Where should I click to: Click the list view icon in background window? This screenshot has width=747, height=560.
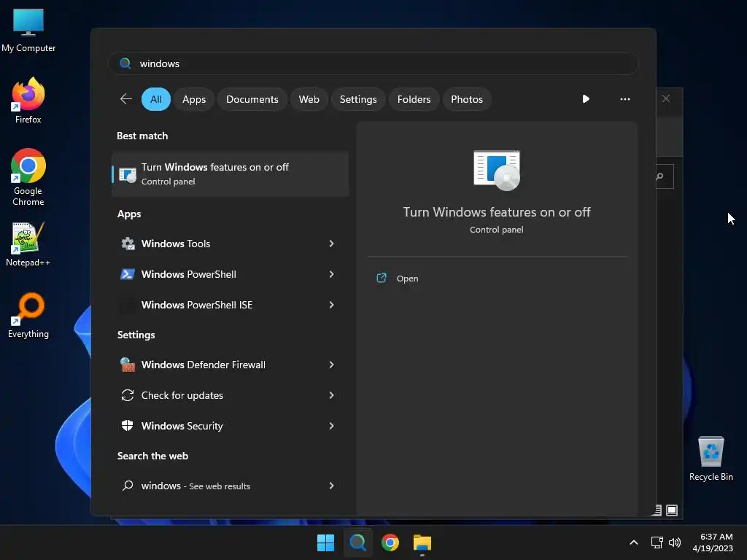point(657,510)
